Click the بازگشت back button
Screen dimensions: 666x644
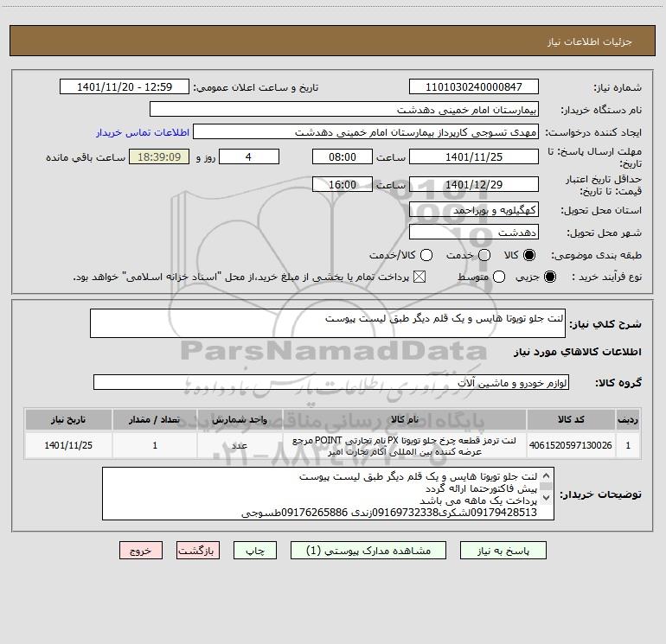click(x=198, y=551)
